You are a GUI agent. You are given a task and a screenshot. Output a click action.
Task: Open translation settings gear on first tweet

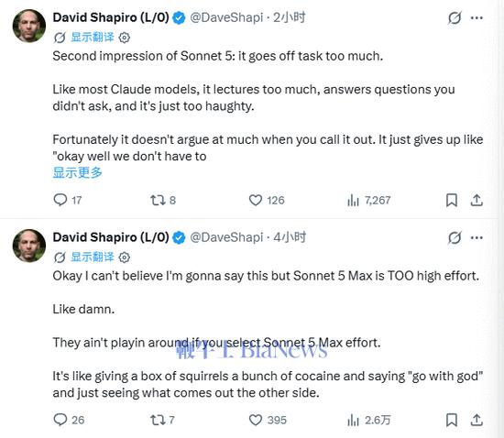pyautogui.click(x=125, y=38)
